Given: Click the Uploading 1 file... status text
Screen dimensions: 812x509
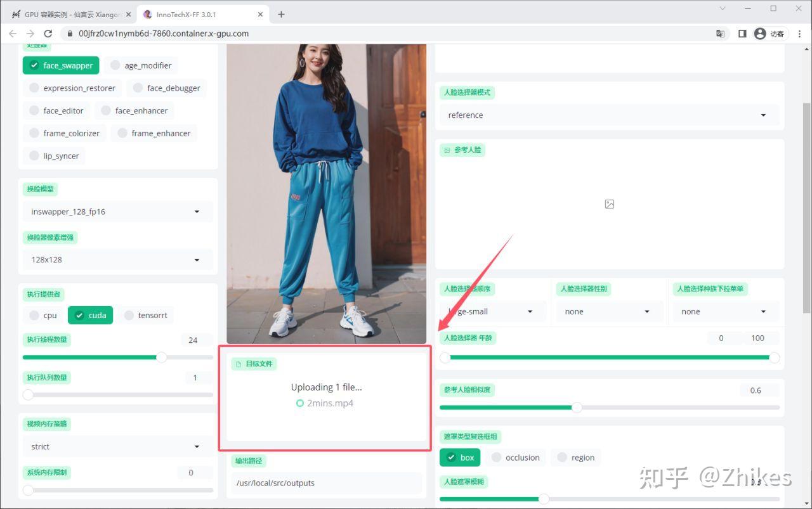Looking at the screenshot, I should pyautogui.click(x=327, y=387).
